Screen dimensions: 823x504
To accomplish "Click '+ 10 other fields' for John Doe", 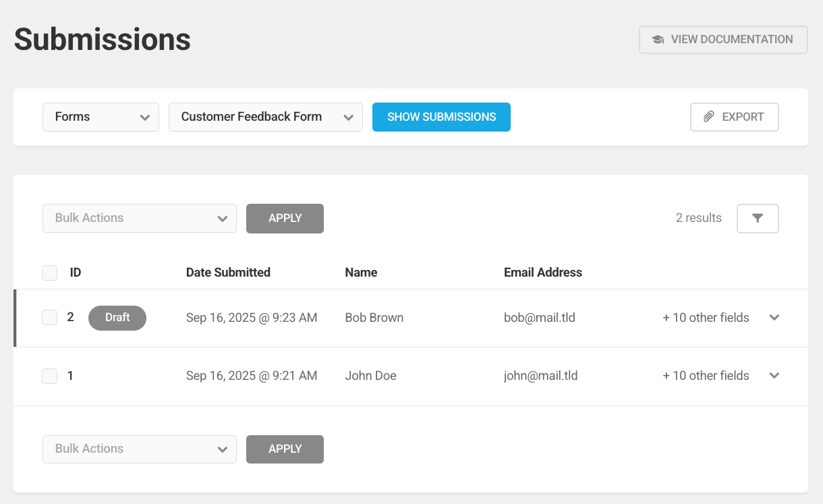I will click(706, 376).
